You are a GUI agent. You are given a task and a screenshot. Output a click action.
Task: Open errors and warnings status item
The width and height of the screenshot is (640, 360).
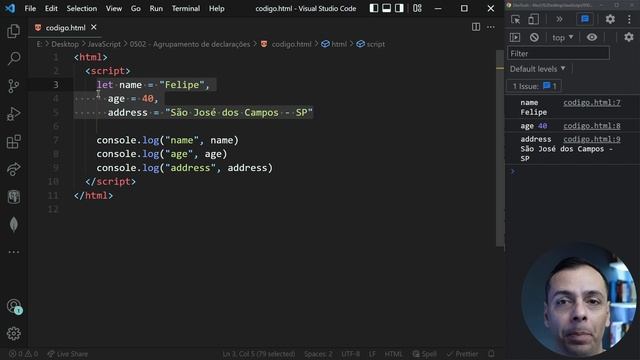tap(24, 354)
